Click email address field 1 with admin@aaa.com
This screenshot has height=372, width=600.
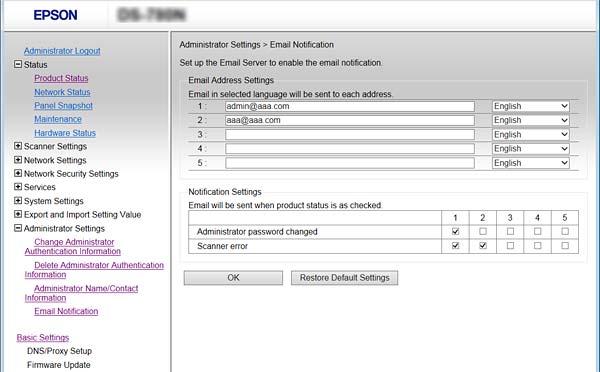point(350,106)
